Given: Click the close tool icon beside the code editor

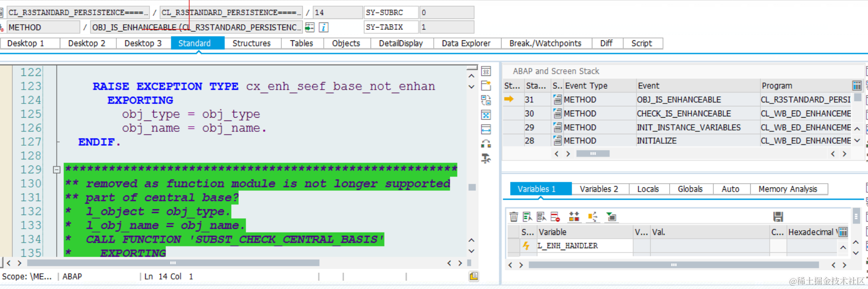Looking at the screenshot, I should pos(486,72).
